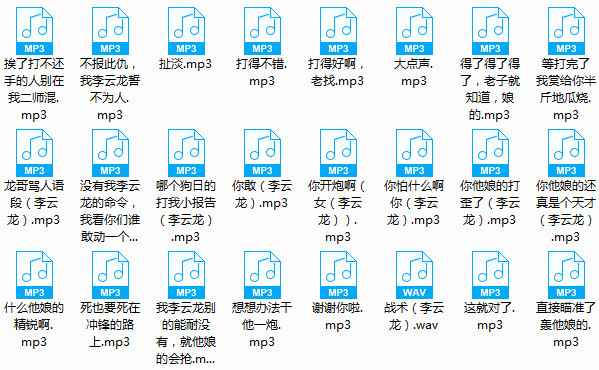Click 你怕什么啊你（李云龙）.mp3 icon
The width and height of the screenshot is (599, 370).
click(414, 153)
